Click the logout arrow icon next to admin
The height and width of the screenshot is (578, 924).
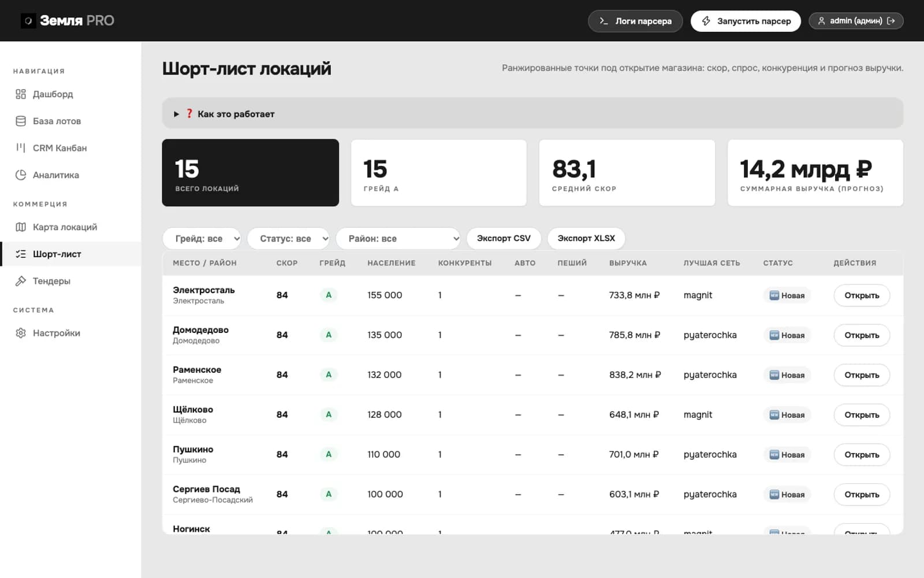[891, 21]
